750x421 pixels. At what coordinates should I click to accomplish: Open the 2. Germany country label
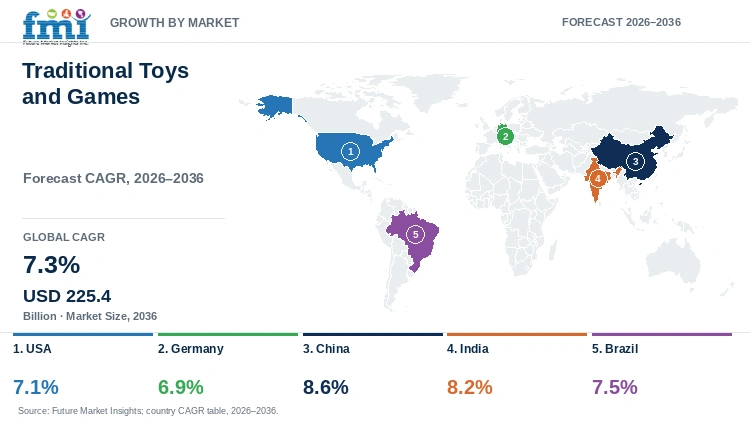click(191, 349)
